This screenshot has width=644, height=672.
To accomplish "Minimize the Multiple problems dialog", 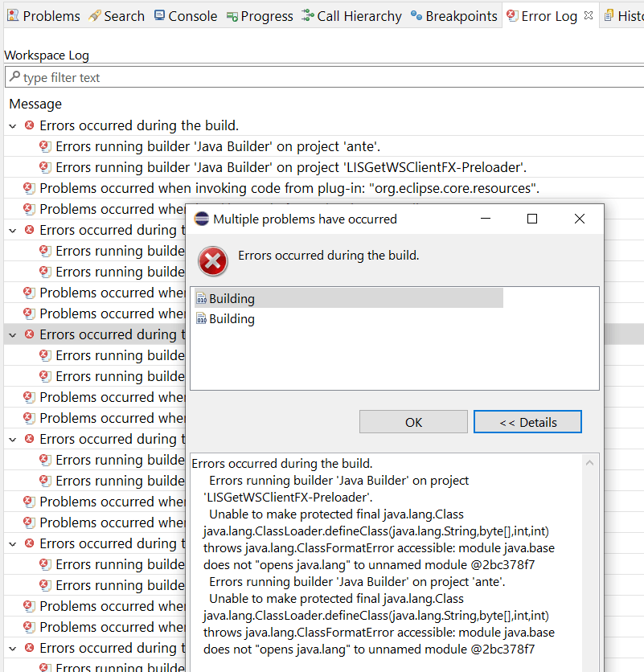I will [x=486, y=219].
